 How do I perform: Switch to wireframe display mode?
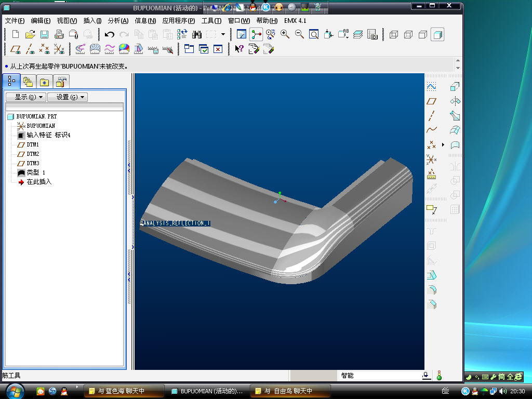coord(394,34)
